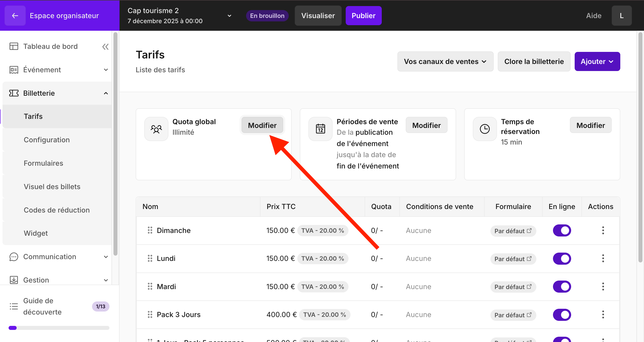Click the back arrow beside Espace organisateur
Viewport: 644px width, 342px height.
[15, 16]
